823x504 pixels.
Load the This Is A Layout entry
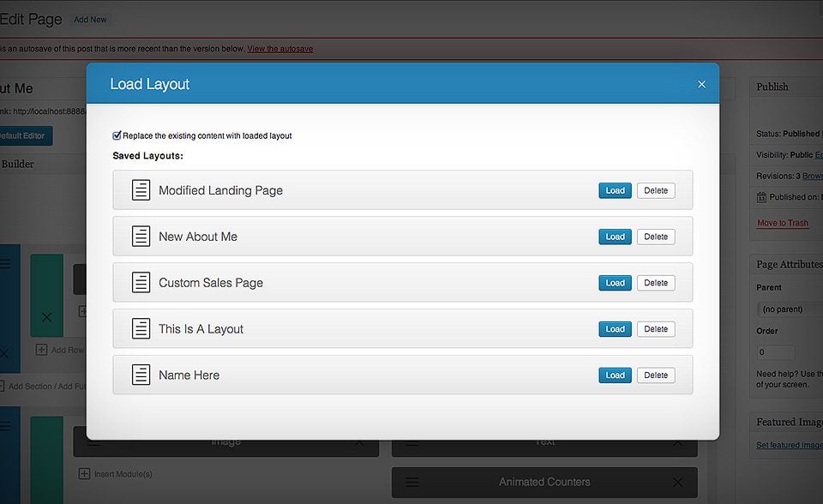click(x=615, y=329)
